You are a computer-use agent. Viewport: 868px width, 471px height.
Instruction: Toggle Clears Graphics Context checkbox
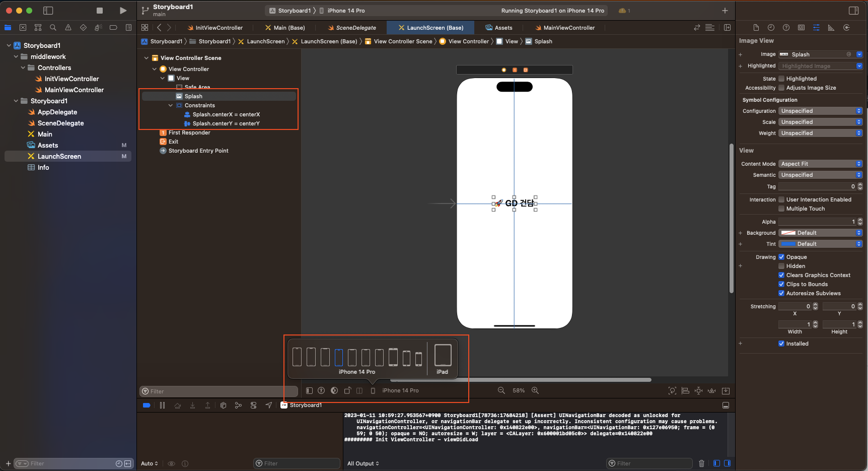781,275
